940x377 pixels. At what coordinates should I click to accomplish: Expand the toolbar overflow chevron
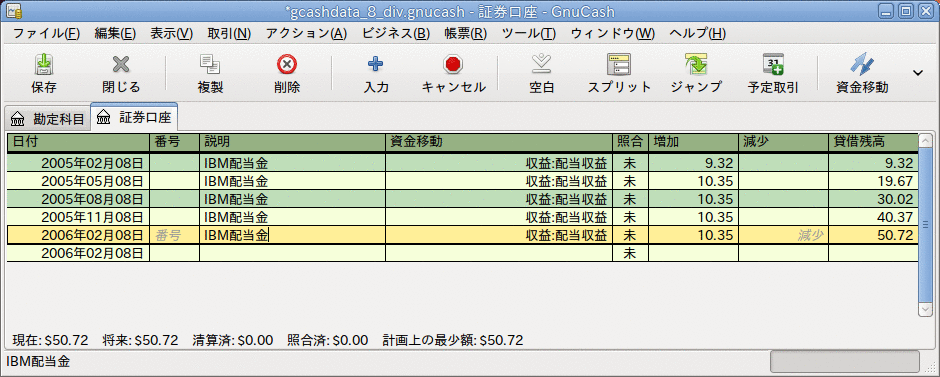pyautogui.click(x=918, y=73)
